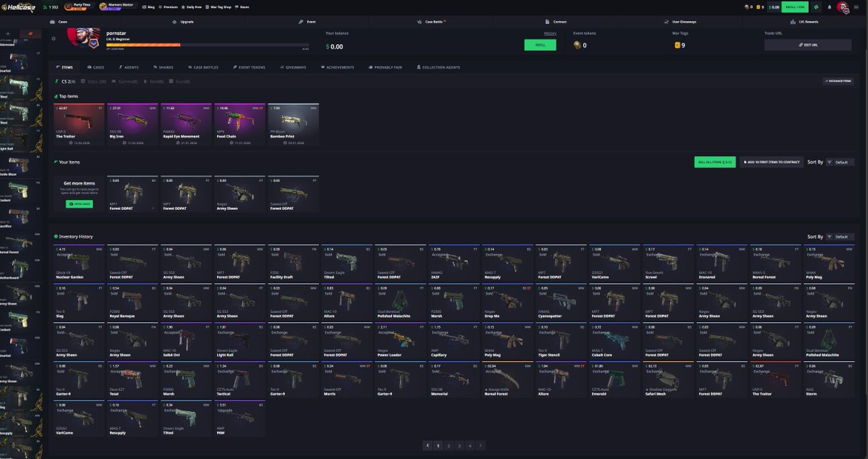Click Sell All Items button

point(715,162)
